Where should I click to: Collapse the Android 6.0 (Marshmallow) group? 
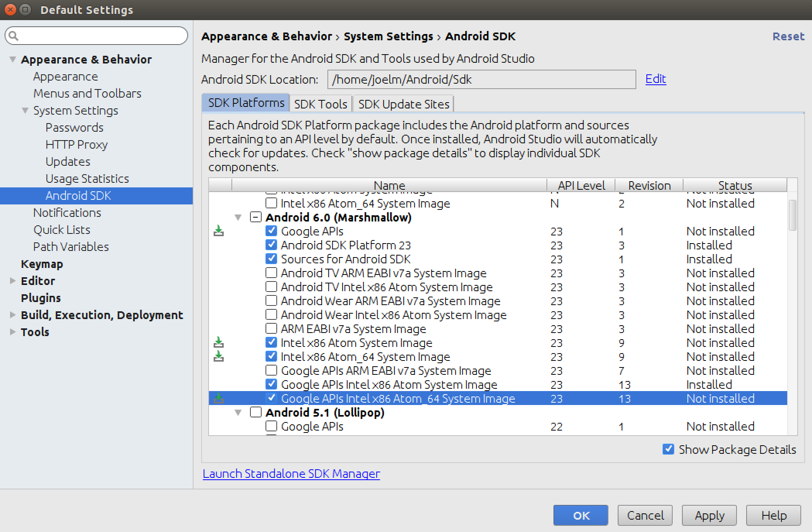(x=238, y=218)
